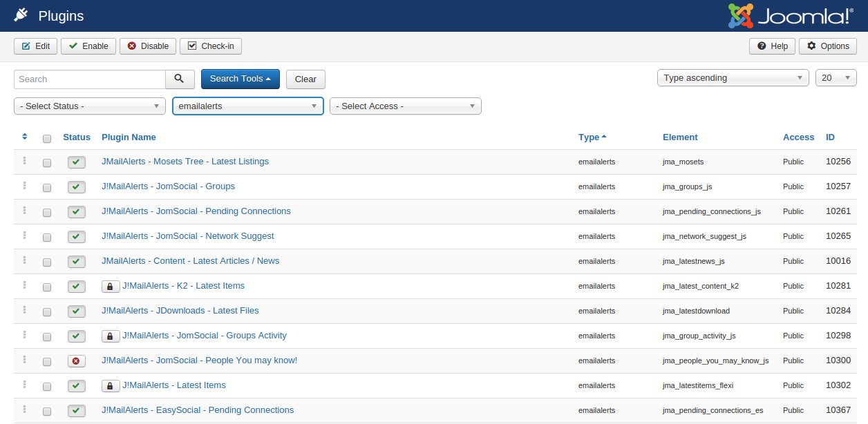Open the Type ascending sort dropdown
868x424 pixels.
[733, 78]
